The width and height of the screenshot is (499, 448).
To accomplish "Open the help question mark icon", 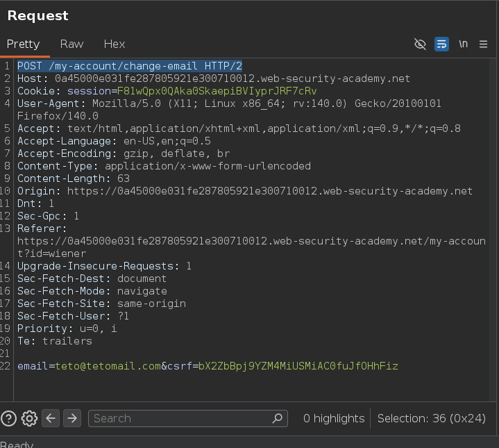I will (x=9, y=418).
